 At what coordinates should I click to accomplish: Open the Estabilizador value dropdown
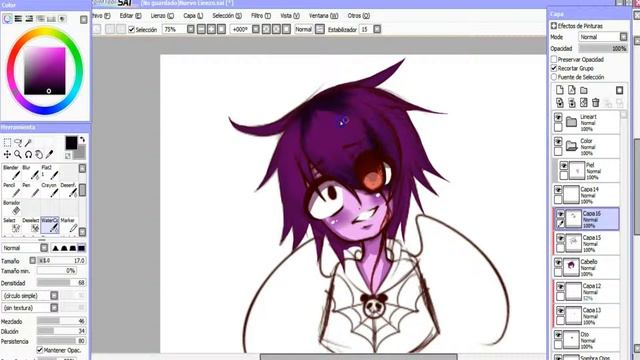coord(377,29)
